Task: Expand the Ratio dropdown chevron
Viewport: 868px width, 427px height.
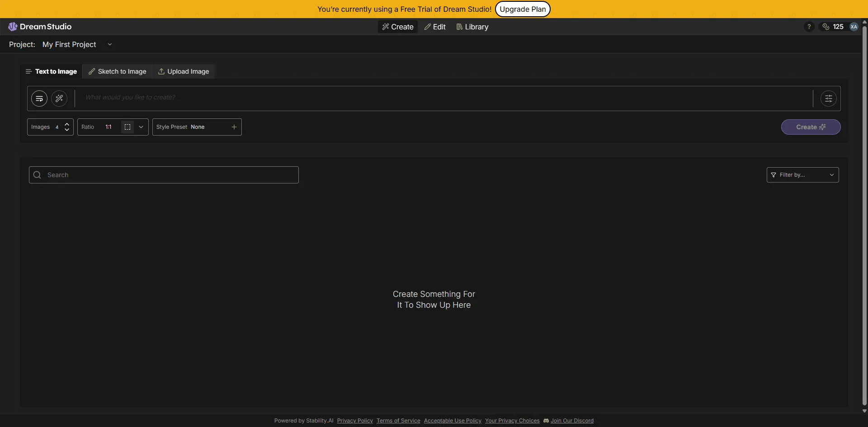Action: [141, 127]
